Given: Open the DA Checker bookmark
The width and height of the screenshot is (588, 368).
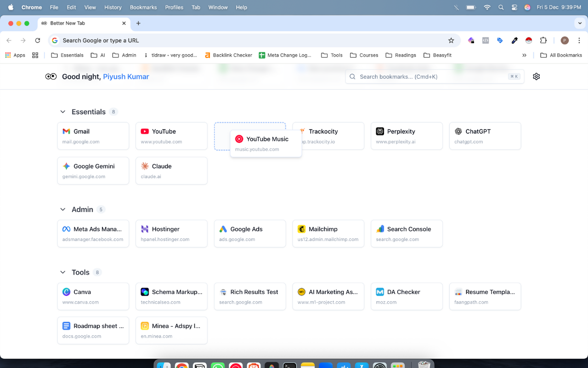Looking at the screenshot, I should coord(406,296).
